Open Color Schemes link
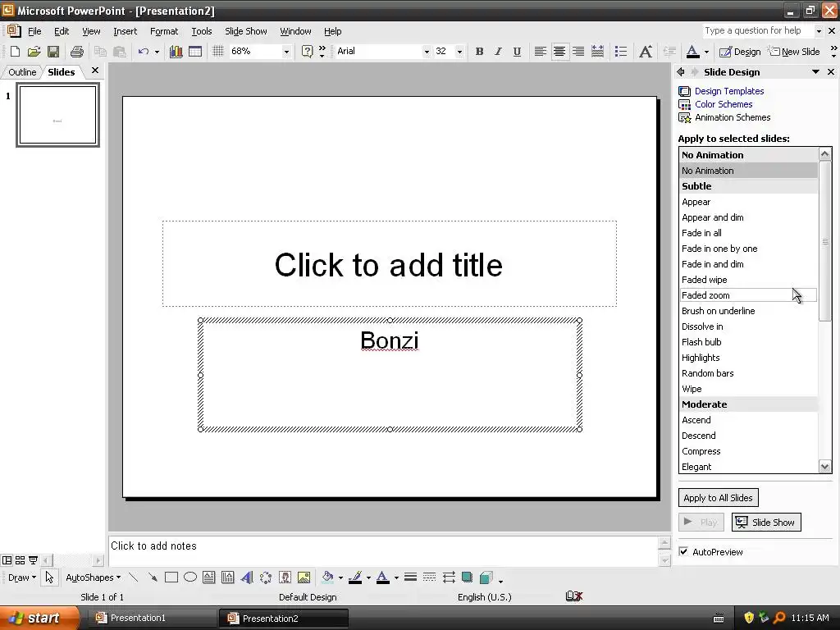840x630 pixels. pos(724,104)
